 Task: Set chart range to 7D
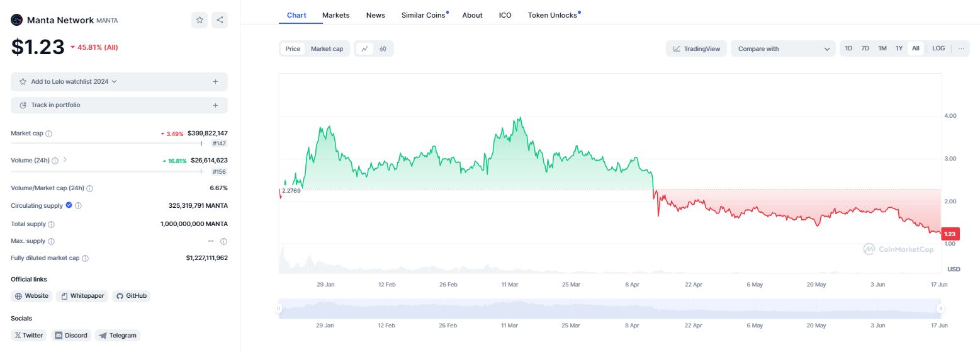[865, 48]
